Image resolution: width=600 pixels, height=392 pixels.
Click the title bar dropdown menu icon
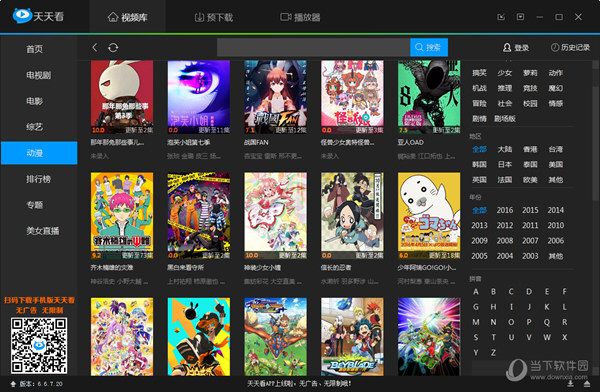click(520, 17)
